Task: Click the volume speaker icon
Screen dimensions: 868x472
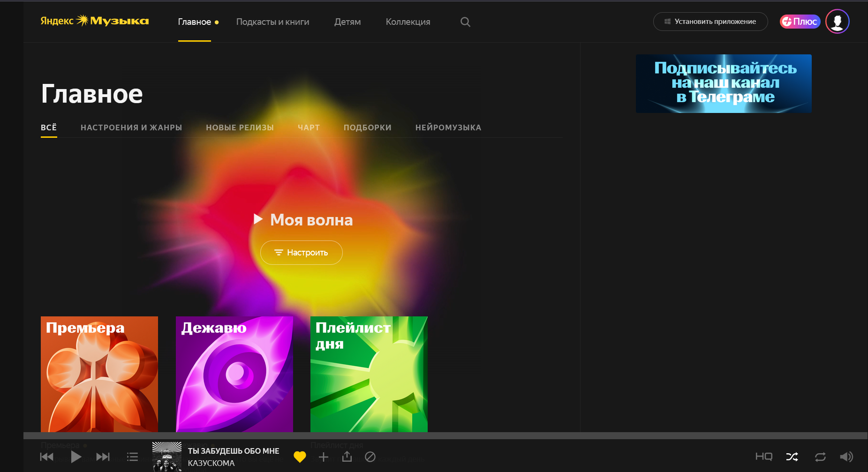Action: pos(846,457)
